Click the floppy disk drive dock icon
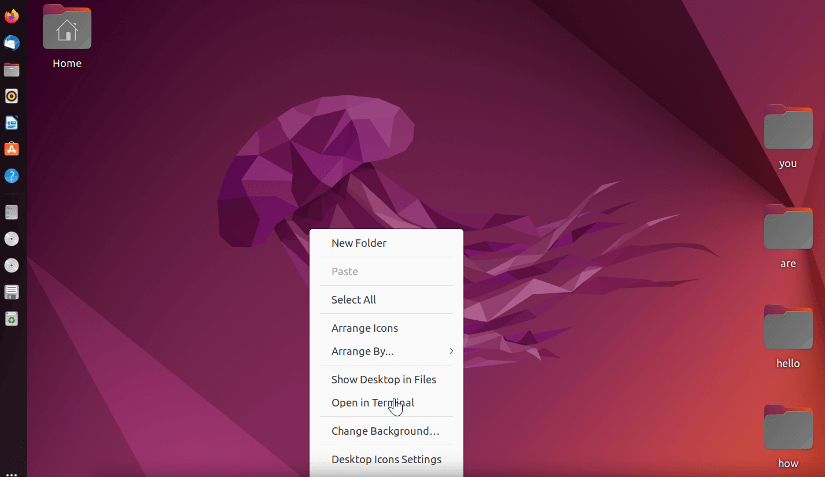825x477 pixels. click(x=12, y=292)
